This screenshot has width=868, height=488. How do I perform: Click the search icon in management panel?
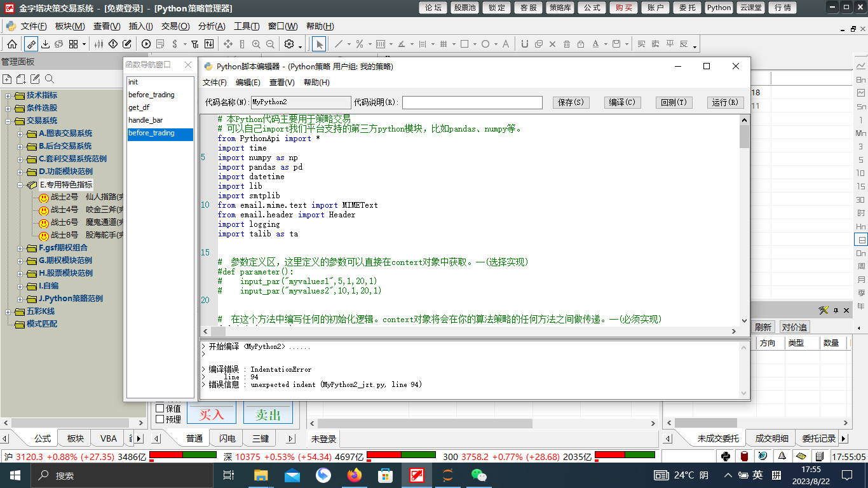[x=50, y=79]
